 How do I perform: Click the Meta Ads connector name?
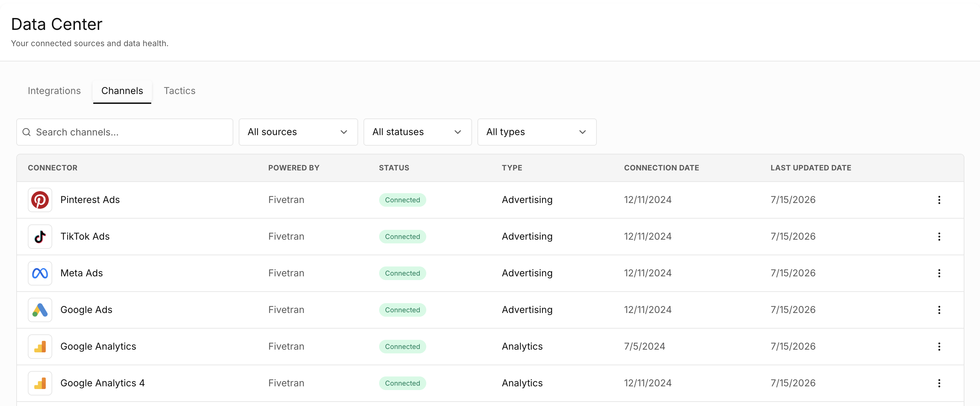coord(82,273)
